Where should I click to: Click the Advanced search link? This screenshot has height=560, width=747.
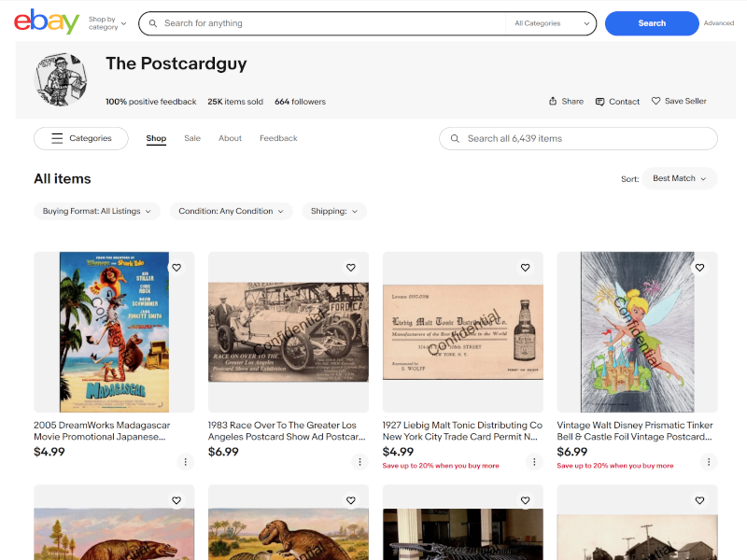(x=719, y=22)
